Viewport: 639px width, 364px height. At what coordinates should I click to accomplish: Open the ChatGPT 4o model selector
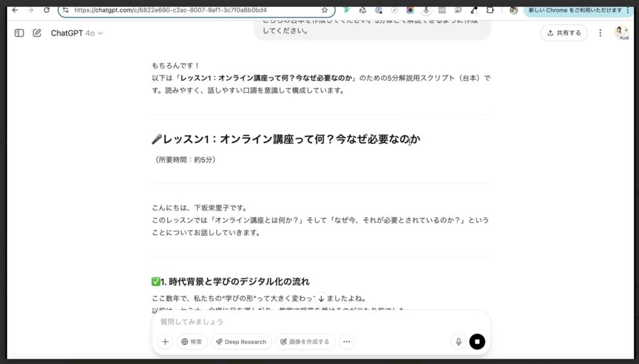[x=74, y=32]
